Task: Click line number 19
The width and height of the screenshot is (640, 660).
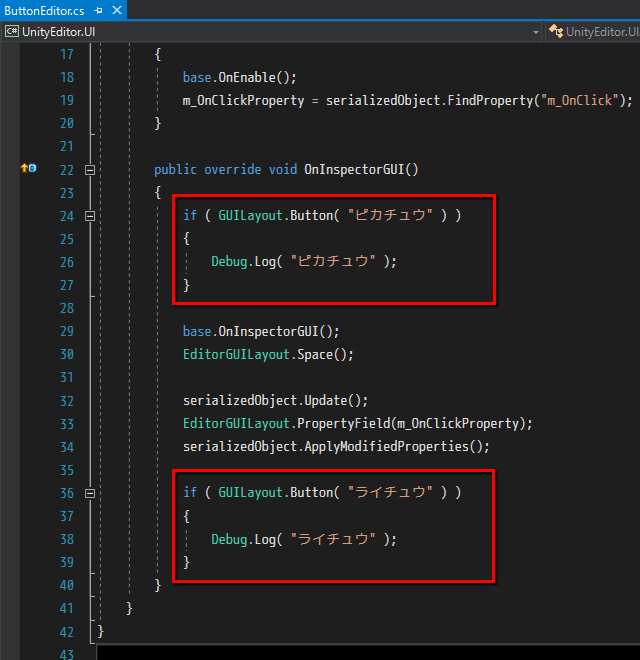Action: click(x=67, y=100)
